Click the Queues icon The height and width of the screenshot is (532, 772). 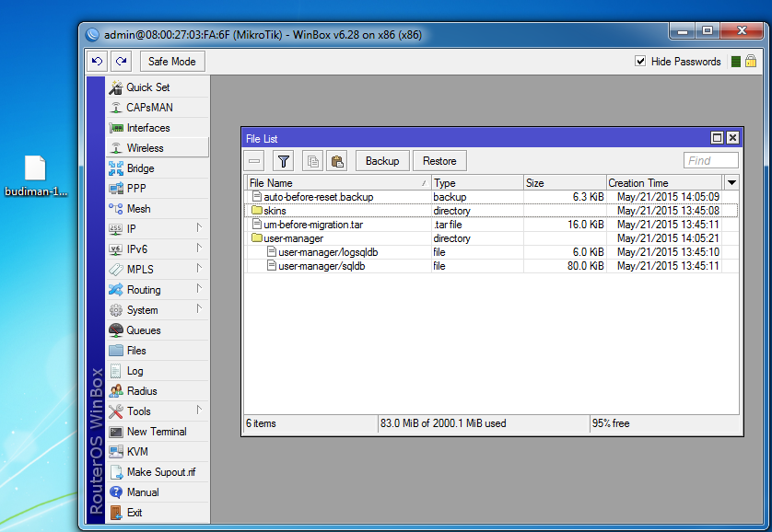pos(116,330)
